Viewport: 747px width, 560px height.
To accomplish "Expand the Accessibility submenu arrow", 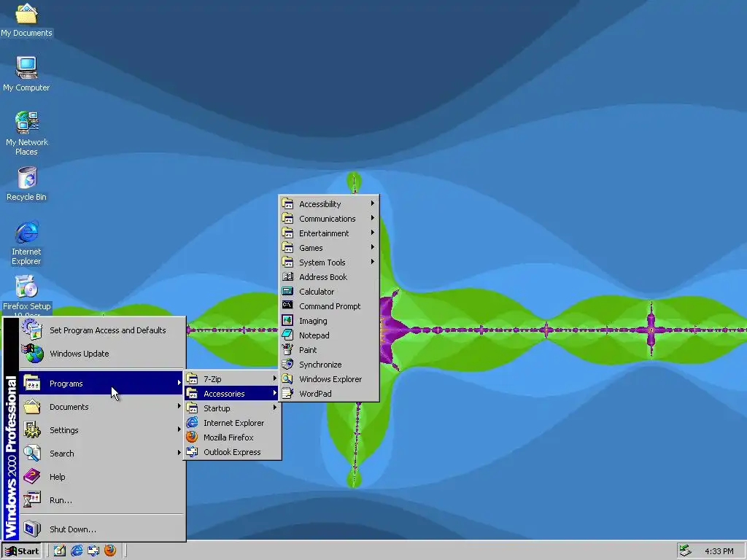I will 373,203.
